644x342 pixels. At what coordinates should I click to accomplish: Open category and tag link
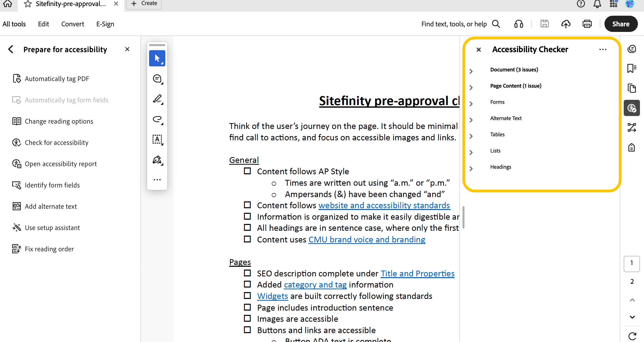point(315,285)
